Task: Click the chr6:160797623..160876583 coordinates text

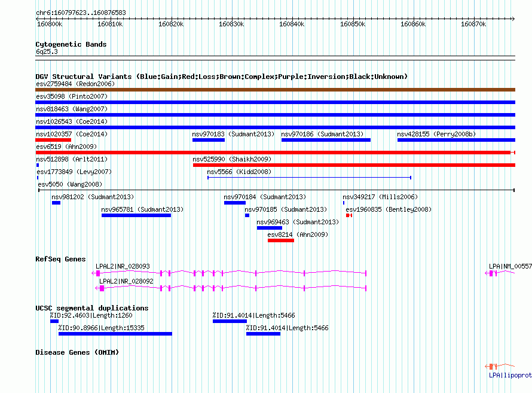Action: (x=81, y=13)
